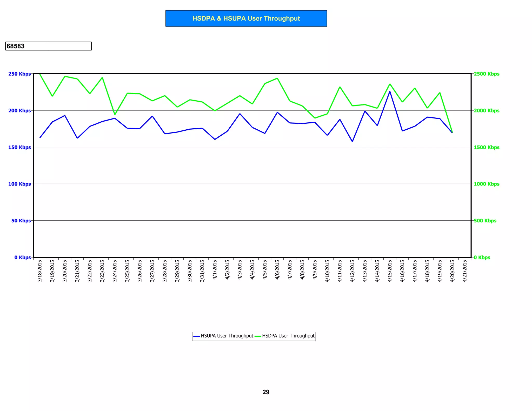Click the right axis label 2500 Kbps
This screenshot has height=411, width=532.
(487, 74)
